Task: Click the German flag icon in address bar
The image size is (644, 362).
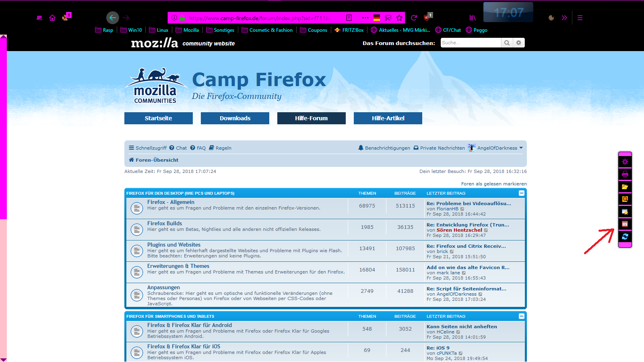Action: (377, 18)
